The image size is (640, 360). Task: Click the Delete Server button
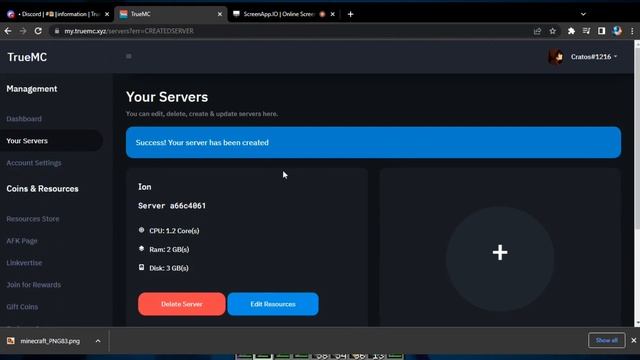182,304
